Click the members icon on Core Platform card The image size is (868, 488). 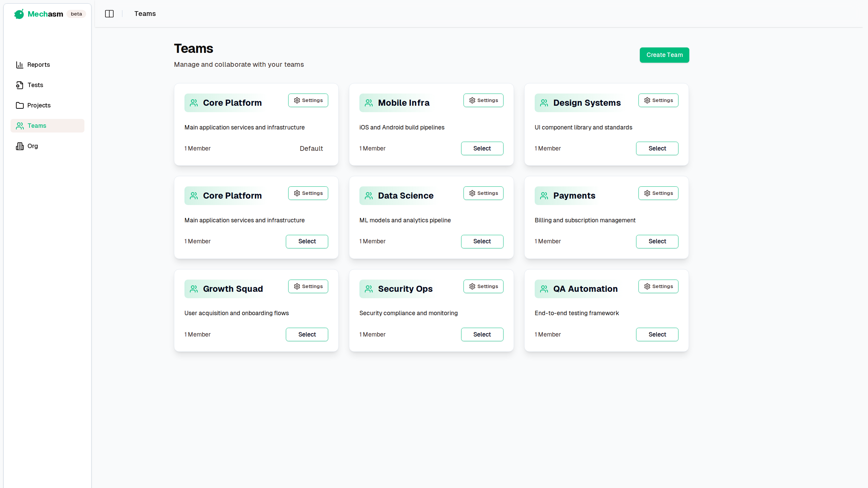point(194,103)
